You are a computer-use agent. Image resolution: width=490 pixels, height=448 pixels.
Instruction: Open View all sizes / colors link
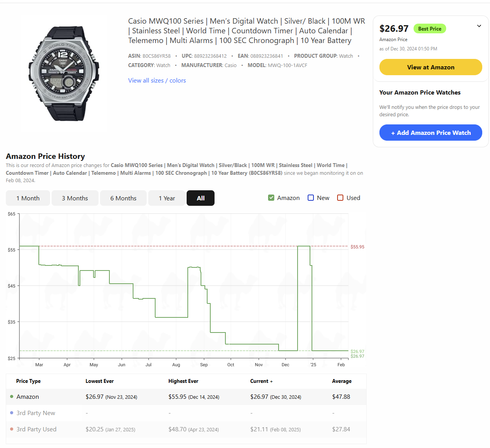[x=157, y=81]
